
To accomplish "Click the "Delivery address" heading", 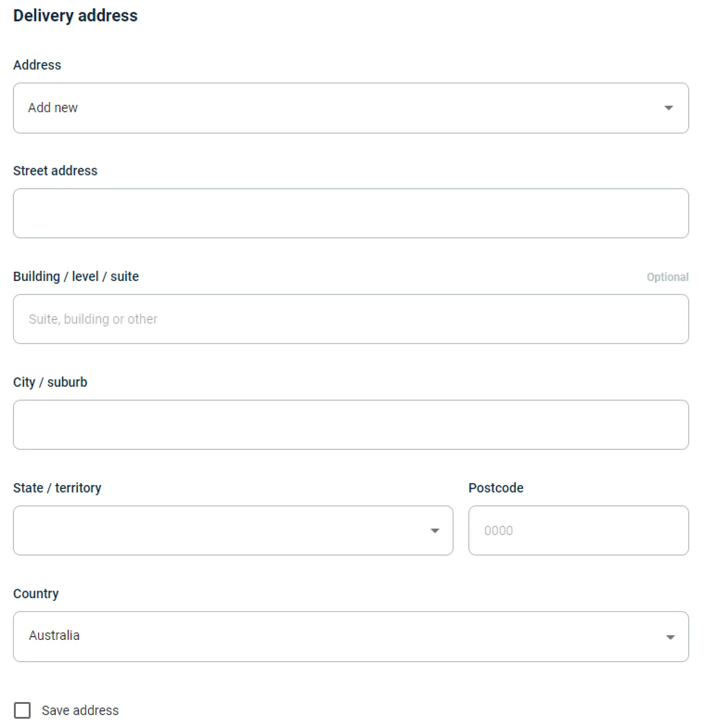I will tap(75, 16).
